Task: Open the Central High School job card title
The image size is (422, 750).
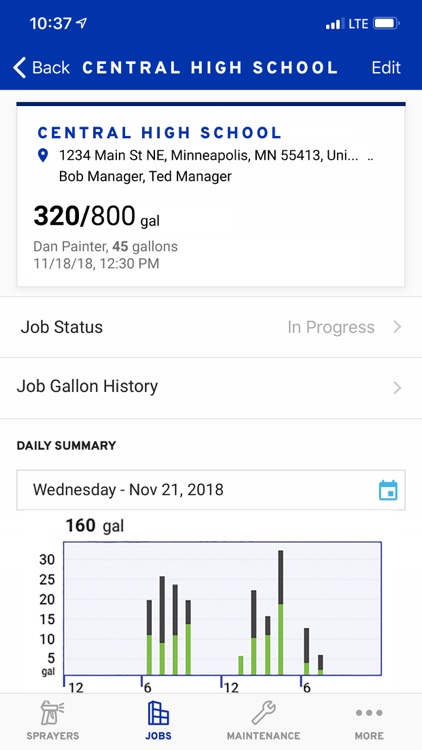Action: tap(160, 132)
